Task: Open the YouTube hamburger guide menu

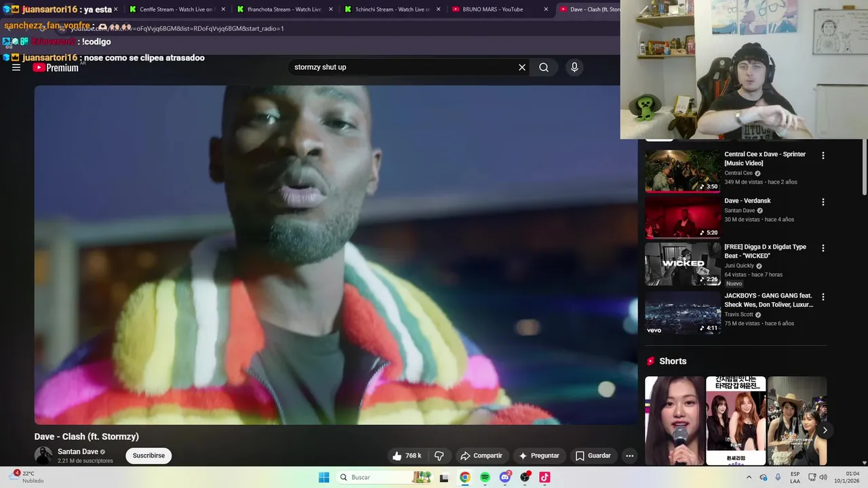Action: click(x=16, y=67)
